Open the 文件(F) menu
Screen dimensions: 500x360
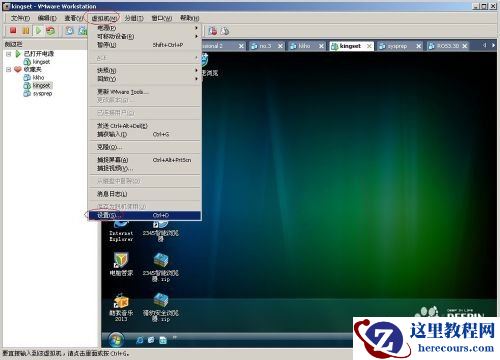(x=20, y=18)
